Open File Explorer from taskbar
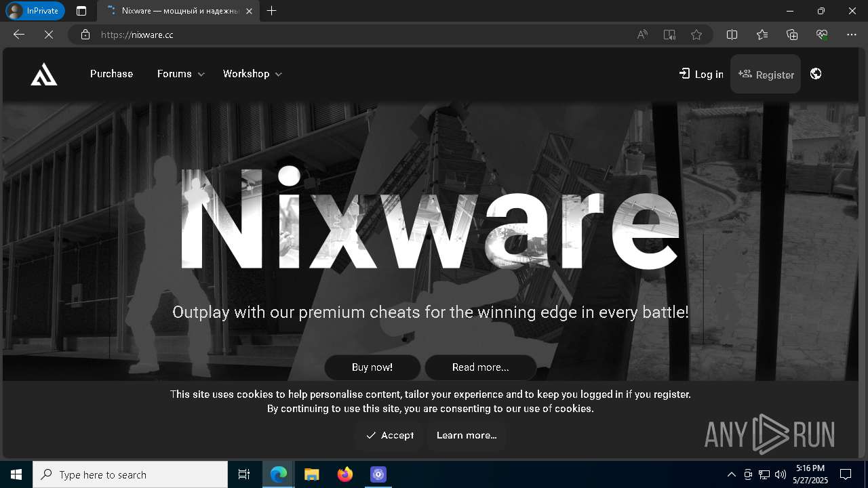Image resolution: width=868 pixels, height=488 pixels. [311, 474]
